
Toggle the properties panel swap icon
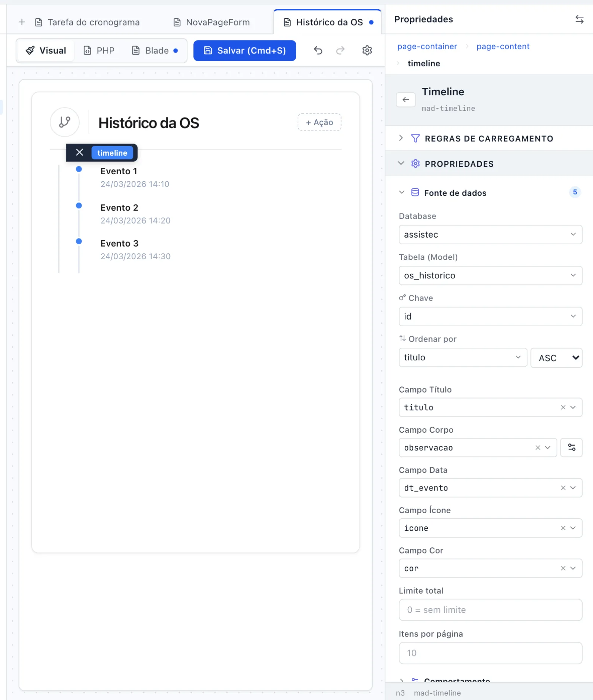(579, 19)
